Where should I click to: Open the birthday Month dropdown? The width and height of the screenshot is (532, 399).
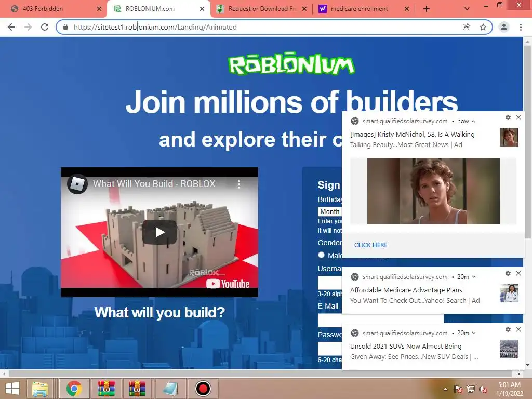coord(330,211)
